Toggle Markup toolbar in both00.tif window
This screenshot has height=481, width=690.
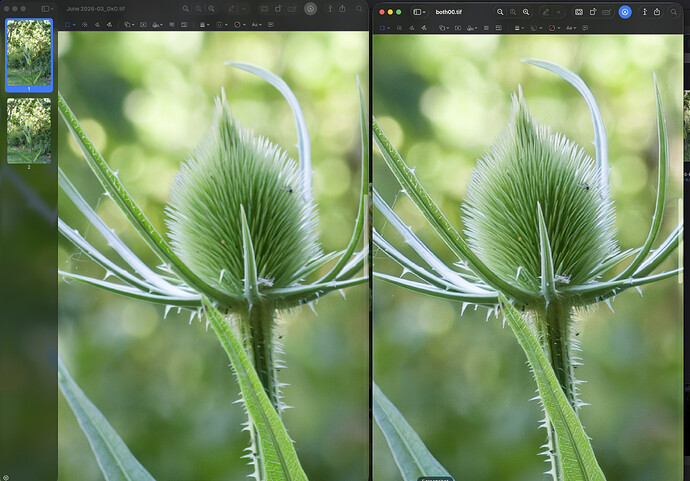pyautogui.click(x=625, y=12)
